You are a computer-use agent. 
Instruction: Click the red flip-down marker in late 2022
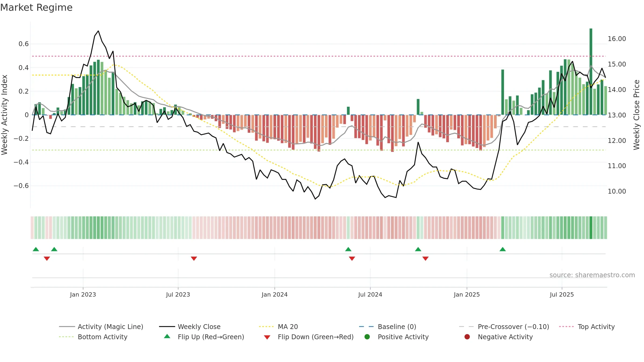(47, 258)
